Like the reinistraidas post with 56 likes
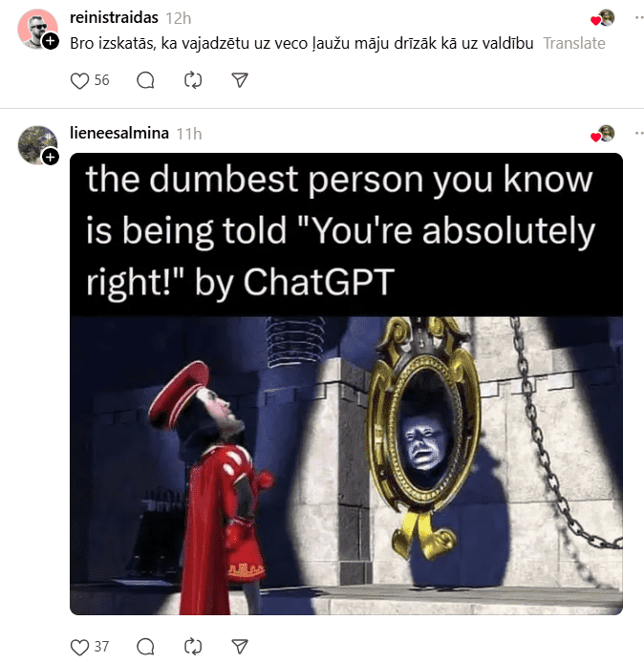This screenshot has width=644, height=663. (79, 80)
